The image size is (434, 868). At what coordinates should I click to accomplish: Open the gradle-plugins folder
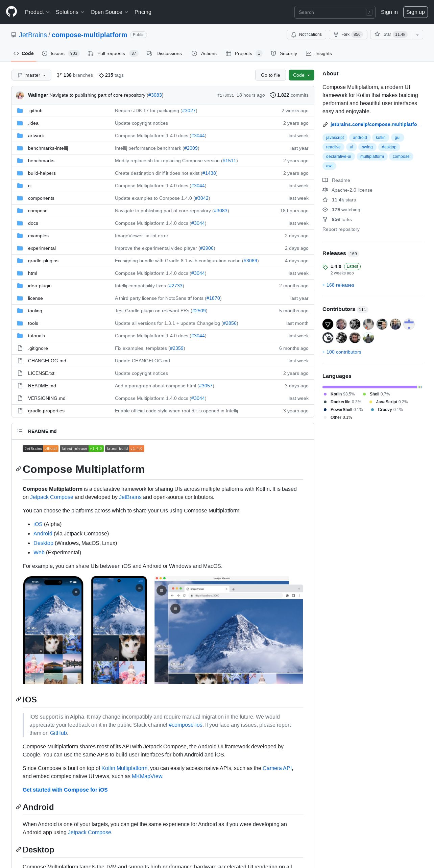coord(43,261)
